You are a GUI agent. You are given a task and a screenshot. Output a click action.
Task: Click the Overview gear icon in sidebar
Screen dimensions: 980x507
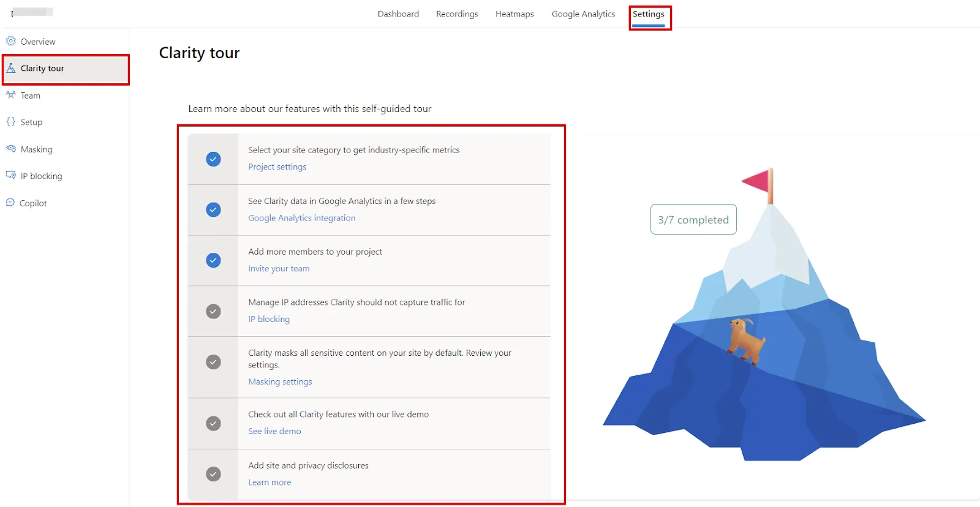[x=11, y=41]
